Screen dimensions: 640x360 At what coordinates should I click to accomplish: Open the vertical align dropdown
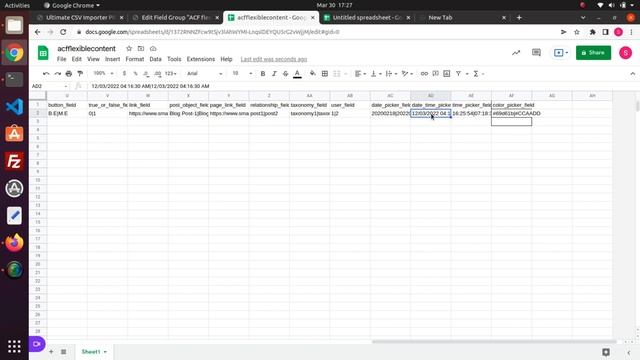point(376,73)
